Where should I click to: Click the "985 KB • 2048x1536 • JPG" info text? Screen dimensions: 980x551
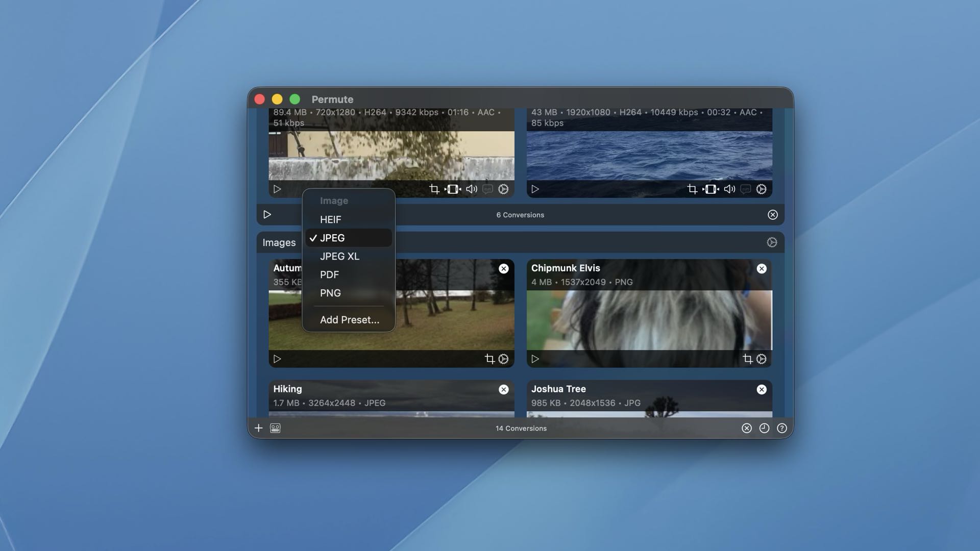click(586, 403)
